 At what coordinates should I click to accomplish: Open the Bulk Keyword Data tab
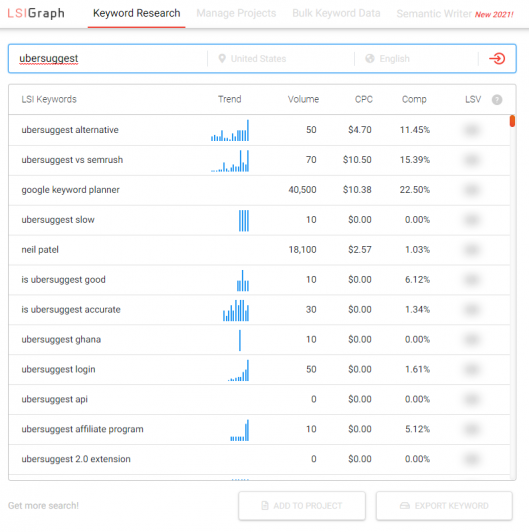(336, 13)
